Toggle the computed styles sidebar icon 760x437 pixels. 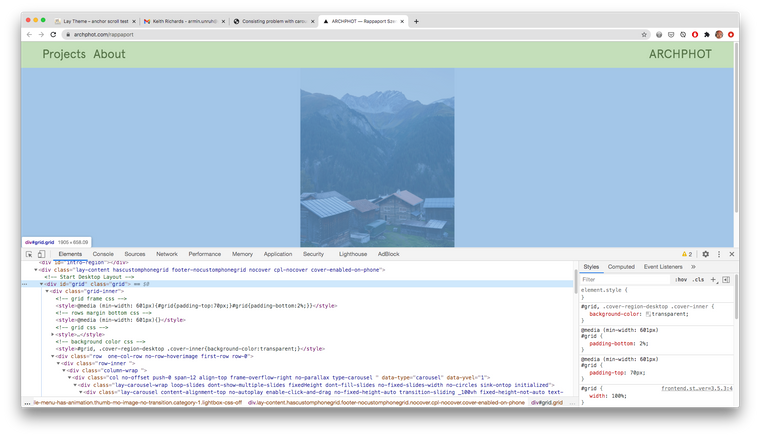726,280
